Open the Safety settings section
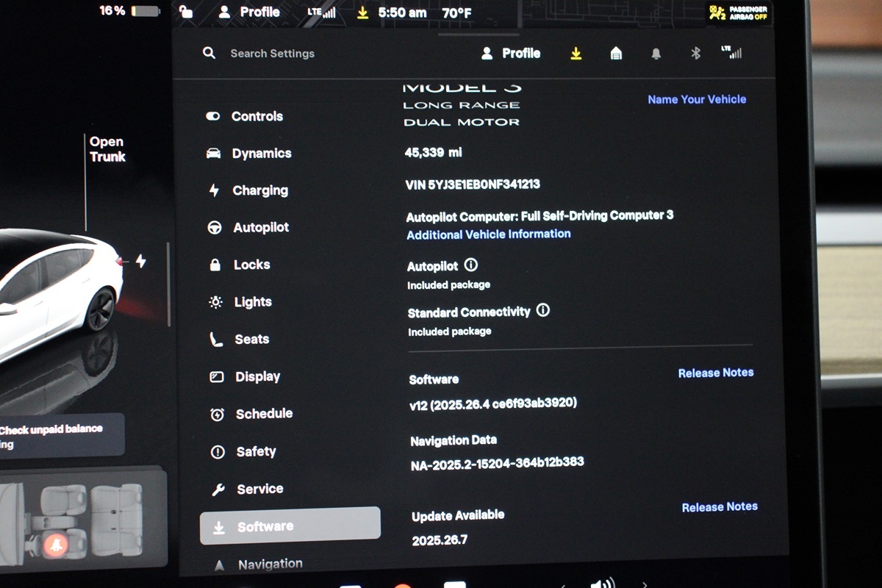The image size is (882, 588). pos(255,452)
